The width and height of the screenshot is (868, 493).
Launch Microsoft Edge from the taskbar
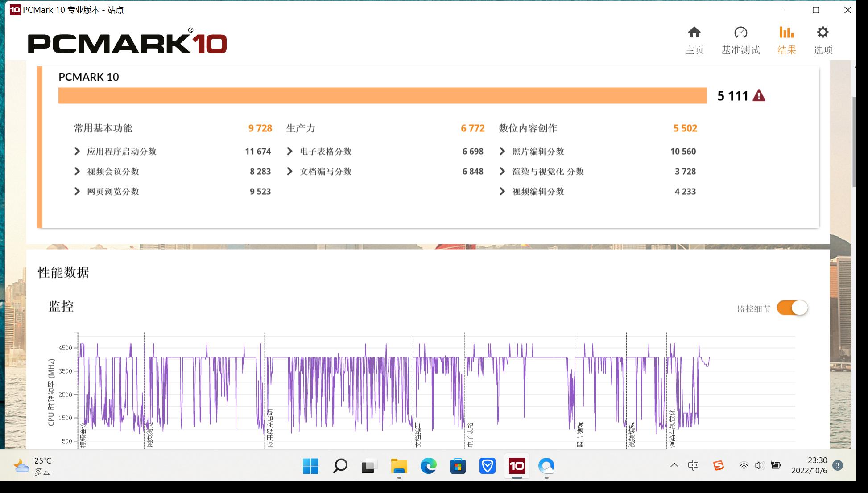[x=428, y=466]
